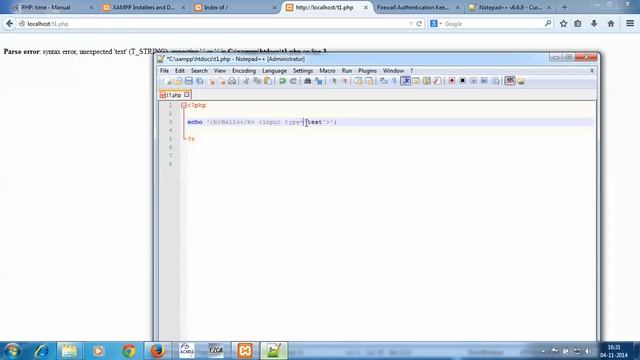Bookmark this page with the star icon
Screen dimensions: 640x360
pos(563,24)
